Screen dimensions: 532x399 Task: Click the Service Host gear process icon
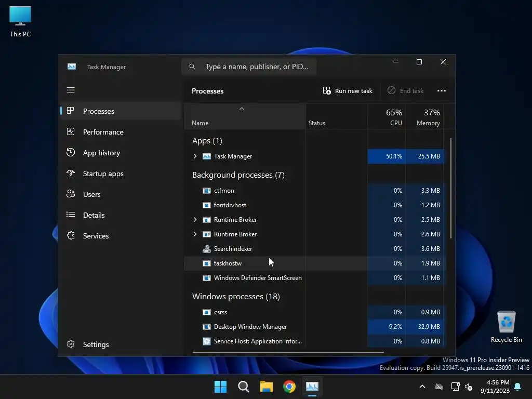207,341
